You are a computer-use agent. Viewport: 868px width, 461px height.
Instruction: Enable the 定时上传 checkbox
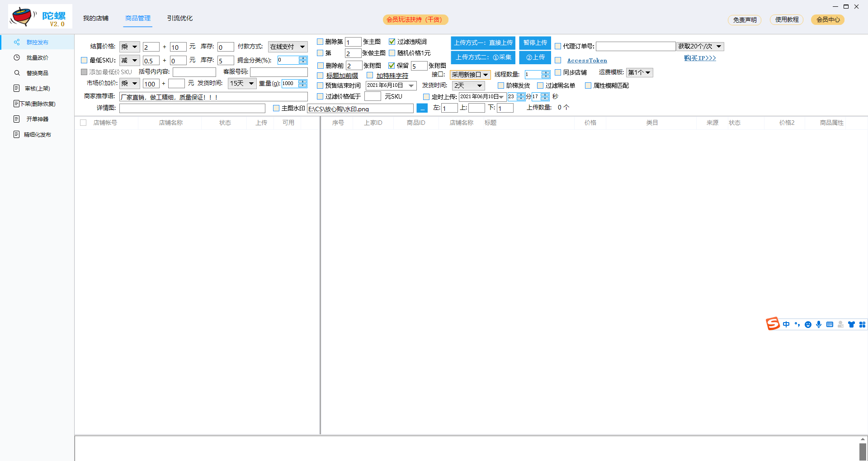[x=426, y=97]
